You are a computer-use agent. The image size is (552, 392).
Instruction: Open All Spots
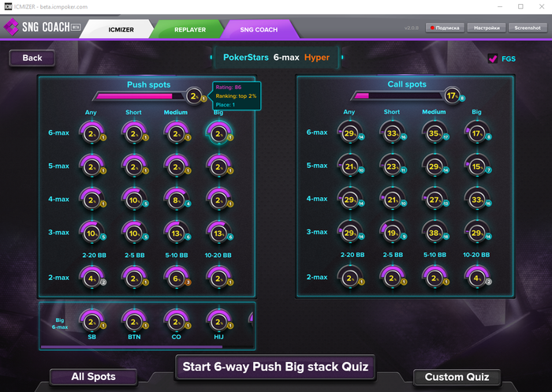[x=93, y=376]
